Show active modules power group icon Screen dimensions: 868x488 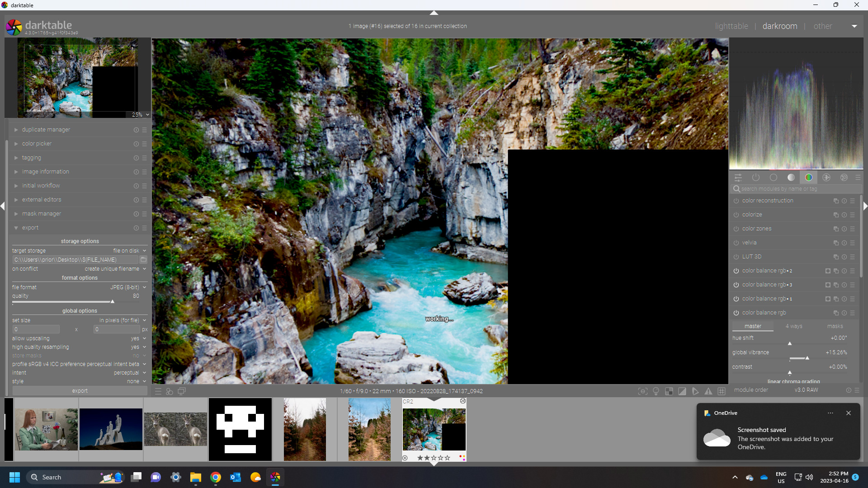[x=756, y=178]
